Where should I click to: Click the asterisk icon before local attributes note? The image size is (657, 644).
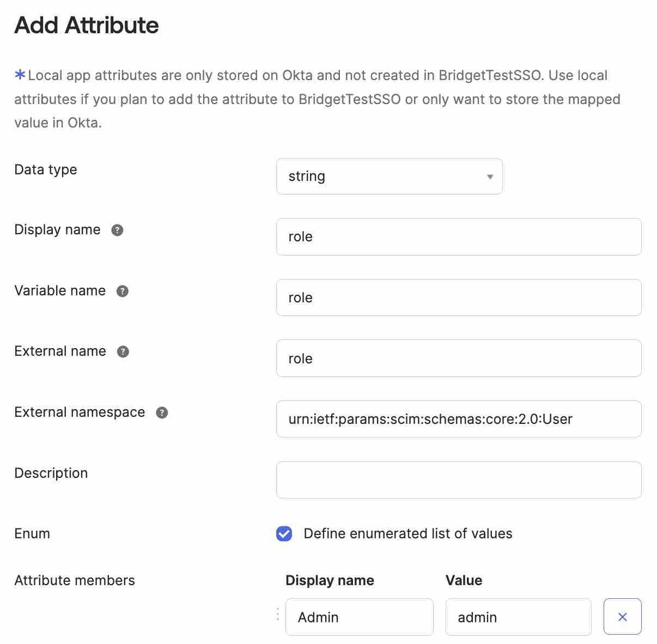(20, 75)
